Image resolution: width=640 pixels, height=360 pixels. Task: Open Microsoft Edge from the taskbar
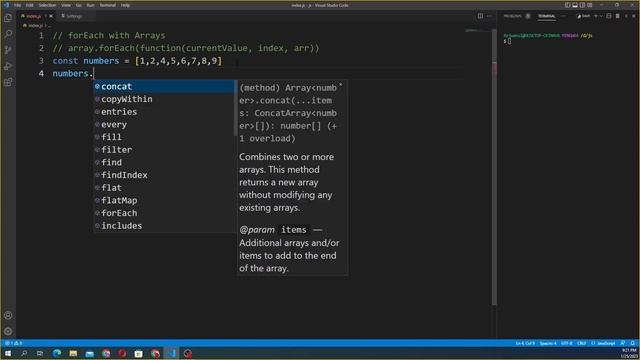(57, 353)
